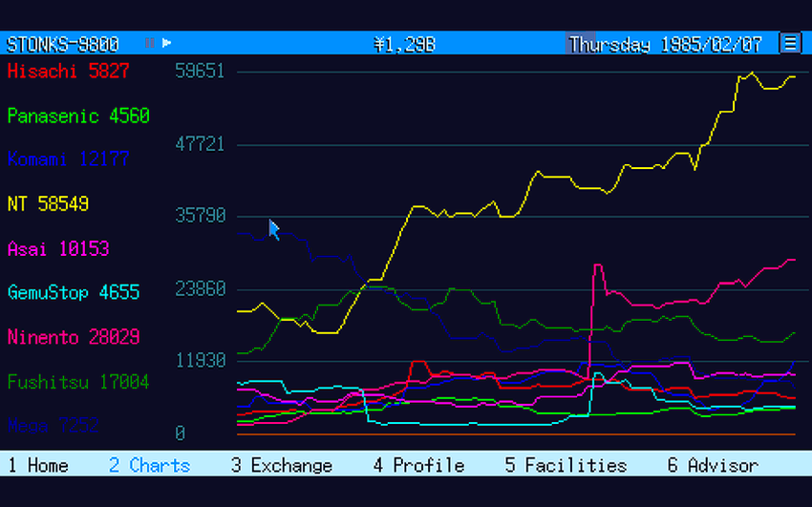Click the Komami stock label
812x507 pixels.
coord(68,158)
